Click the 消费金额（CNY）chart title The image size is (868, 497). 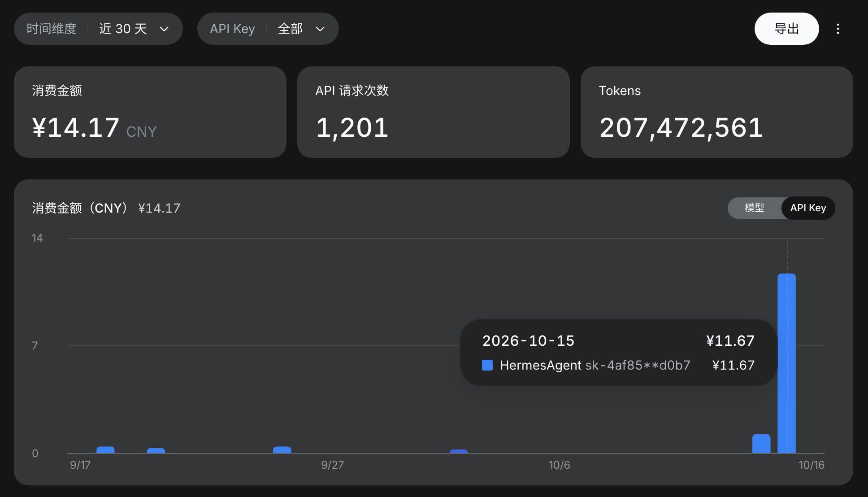tap(81, 208)
